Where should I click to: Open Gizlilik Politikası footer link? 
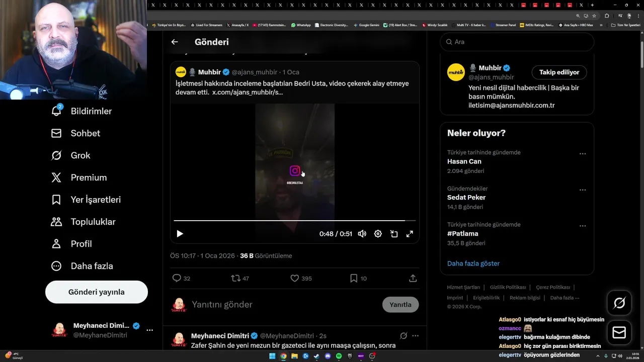tap(508, 288)
